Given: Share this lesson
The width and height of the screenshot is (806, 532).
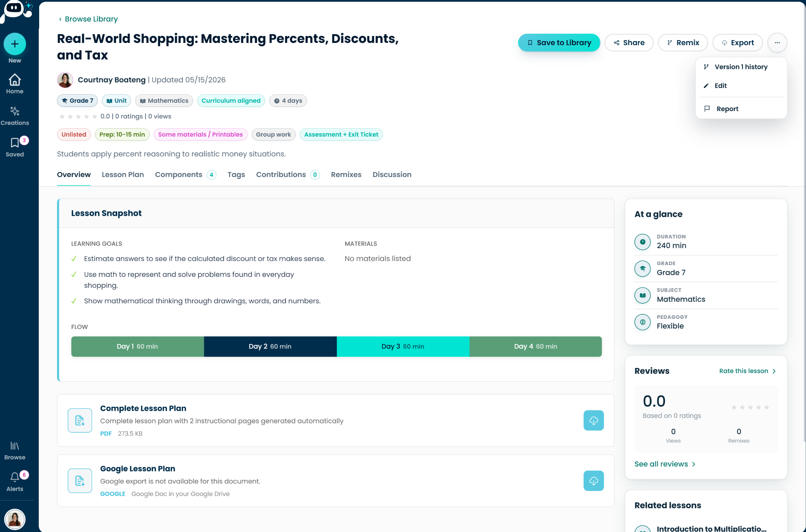Looking at the screenshot, I should pos(629,42).
